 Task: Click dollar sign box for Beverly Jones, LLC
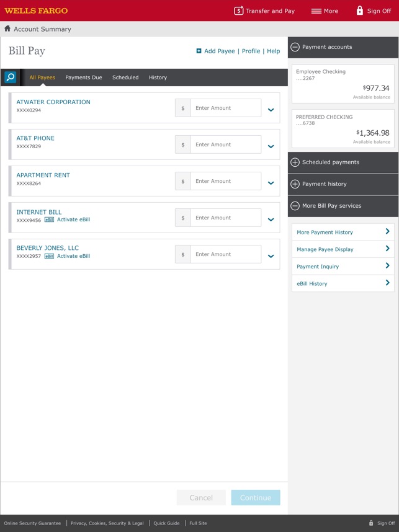[183, 254]
